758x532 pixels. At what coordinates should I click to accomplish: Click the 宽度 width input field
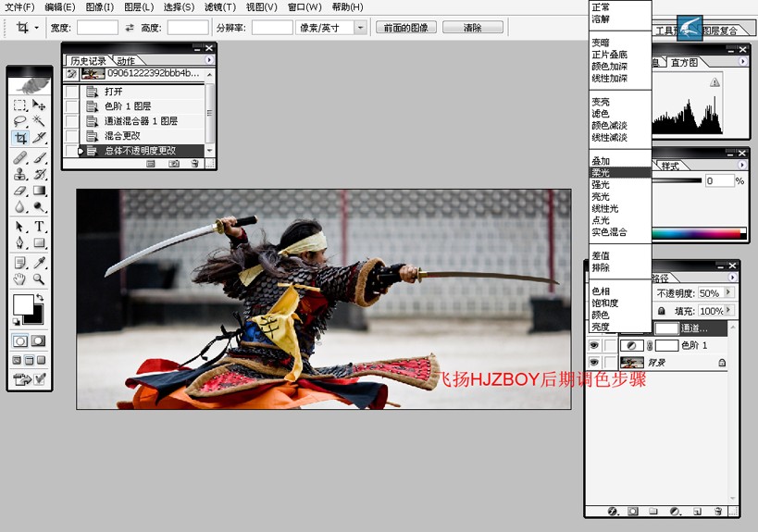click(98, 28)
